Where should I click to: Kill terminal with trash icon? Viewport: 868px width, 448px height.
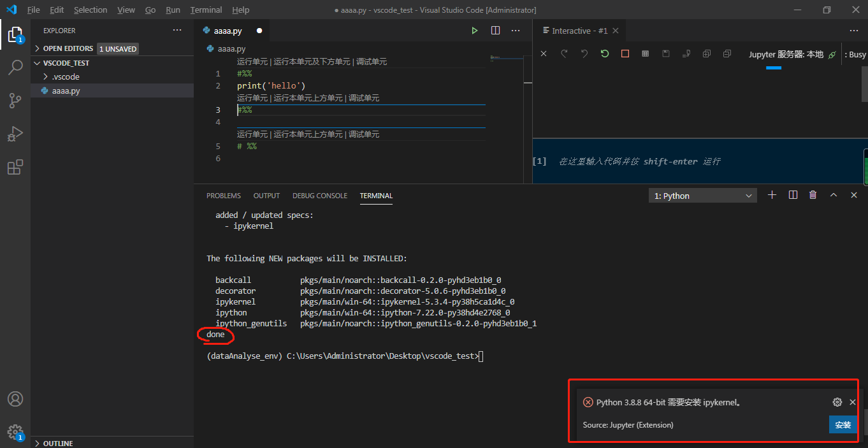pyautogui.click(x=813, y=195)
